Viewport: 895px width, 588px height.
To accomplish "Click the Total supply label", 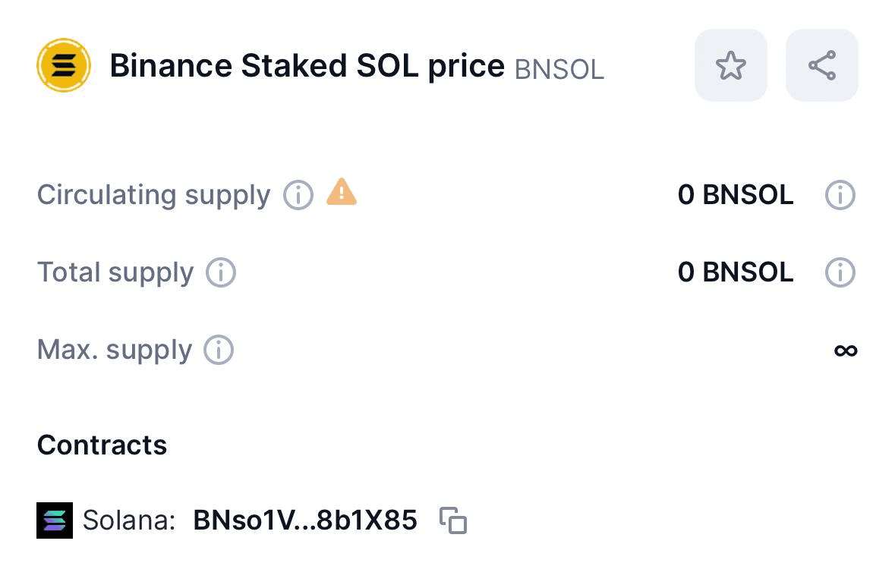I will (115, 272).
